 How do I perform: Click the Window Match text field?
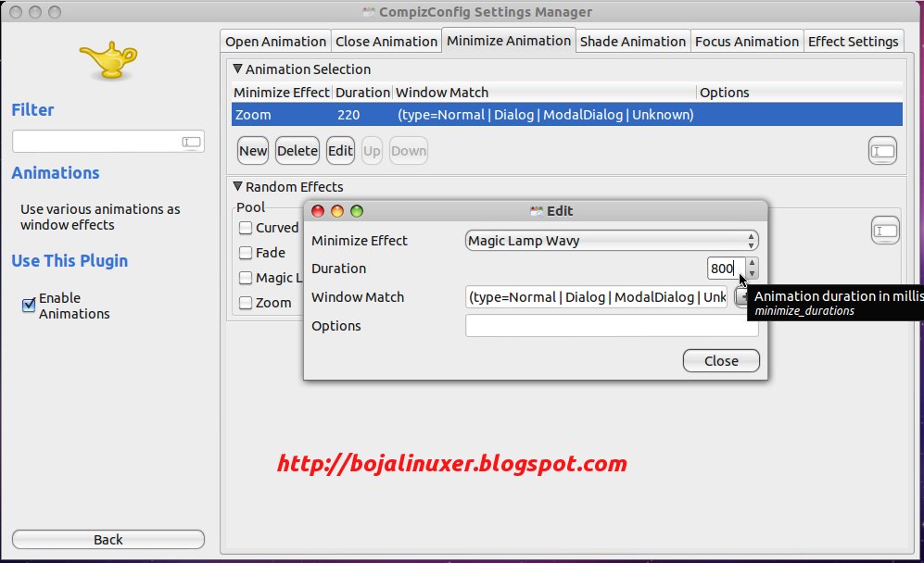[596, 297]
